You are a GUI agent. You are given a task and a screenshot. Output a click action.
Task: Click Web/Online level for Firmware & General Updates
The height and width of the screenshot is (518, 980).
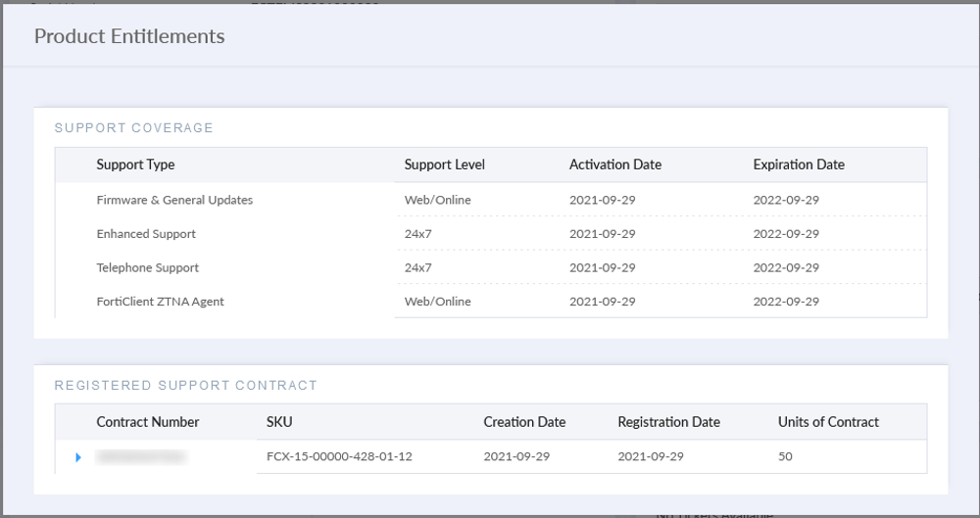tap(437, 200)
